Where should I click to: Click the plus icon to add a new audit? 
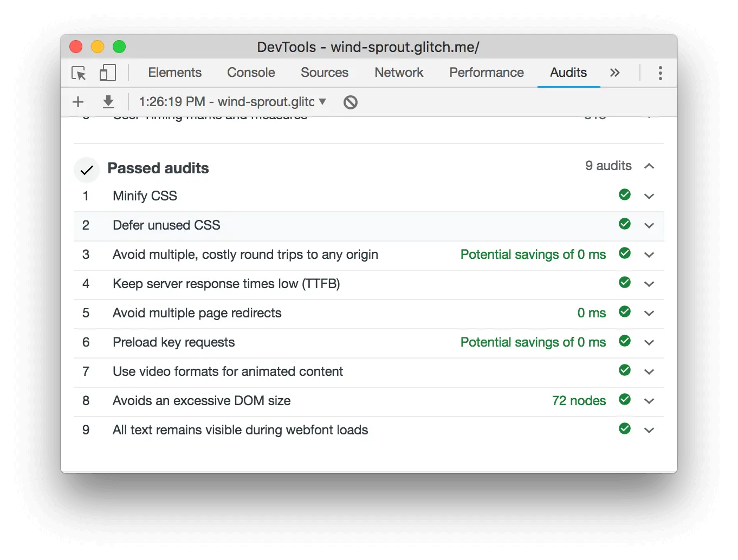click(78, 102)
